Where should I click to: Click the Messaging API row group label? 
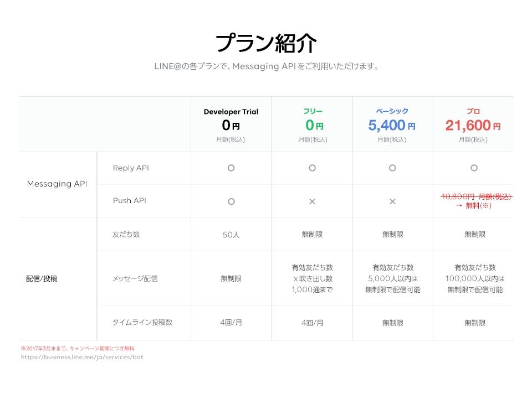57,184
